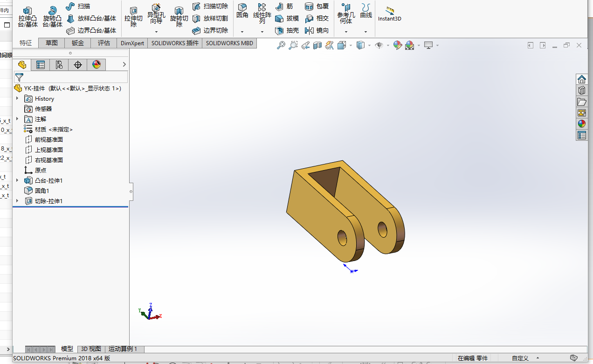Screen dimensions: 593x364
Task: Switch to the SOLIDWORKS 插件 tab
Action: [x=175, y=43]
